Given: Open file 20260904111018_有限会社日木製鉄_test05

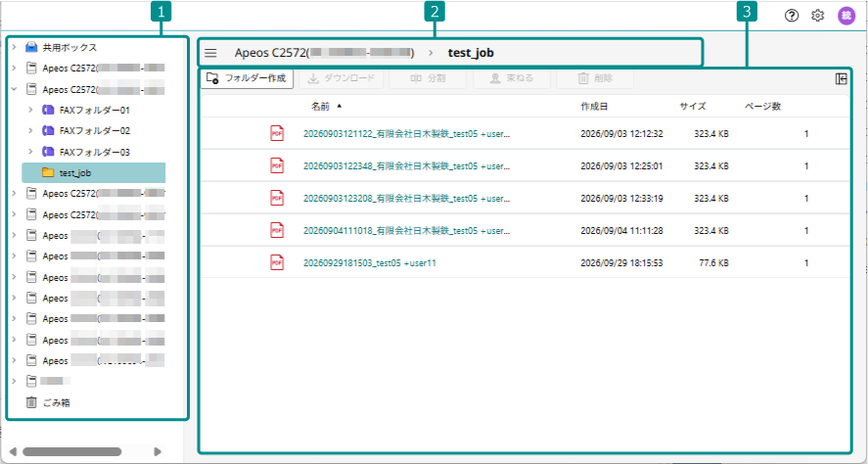Looking at the screenshot, I should [406, 231].
